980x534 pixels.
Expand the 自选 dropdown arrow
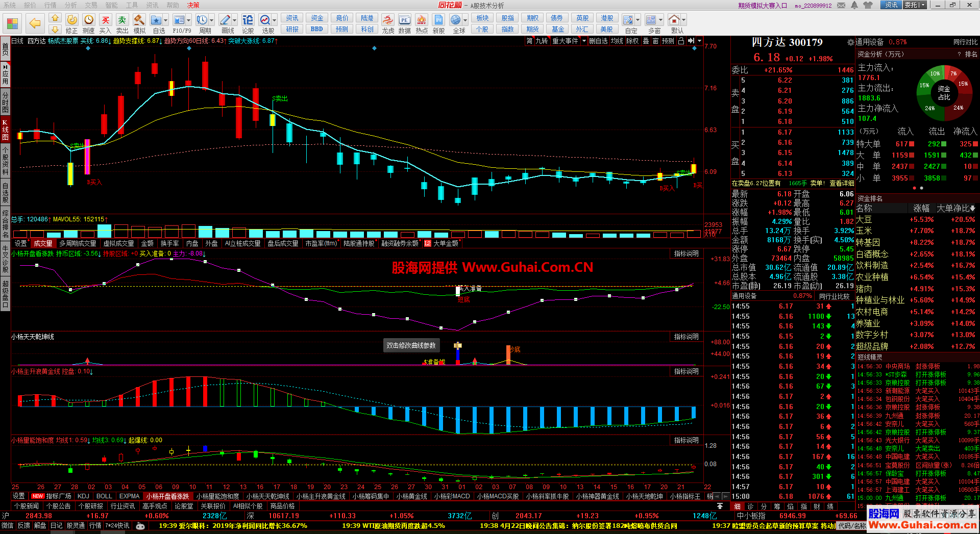(166, 20)
